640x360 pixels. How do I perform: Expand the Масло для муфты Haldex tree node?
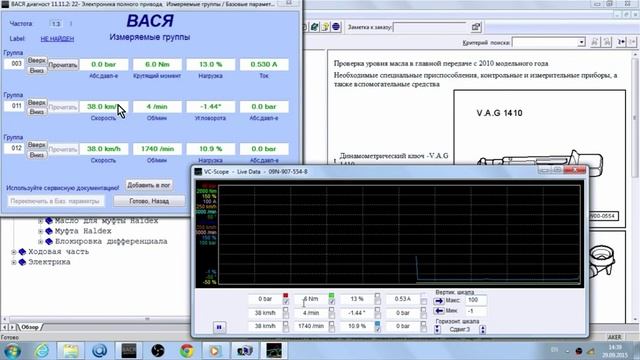(x=40, y=221)
